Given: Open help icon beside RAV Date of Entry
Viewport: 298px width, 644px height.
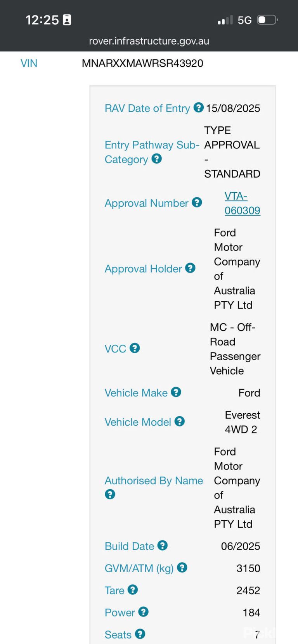Looking at the screenshot, I should click(x=198, y=107).
